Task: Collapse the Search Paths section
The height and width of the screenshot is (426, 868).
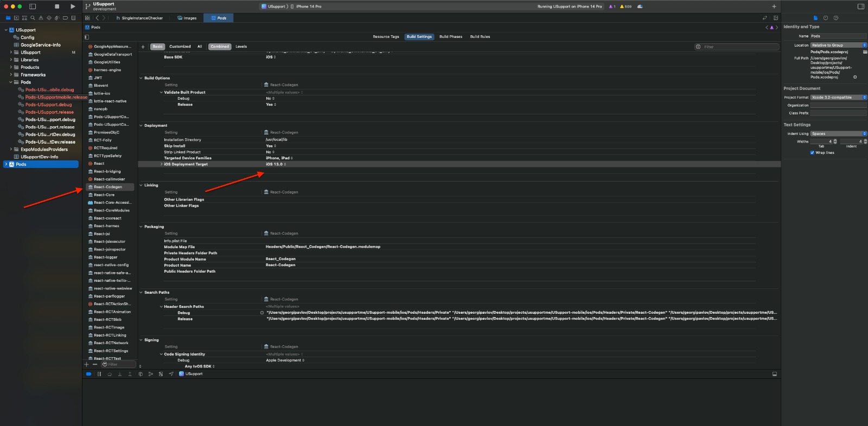Action: pos(141,292)
